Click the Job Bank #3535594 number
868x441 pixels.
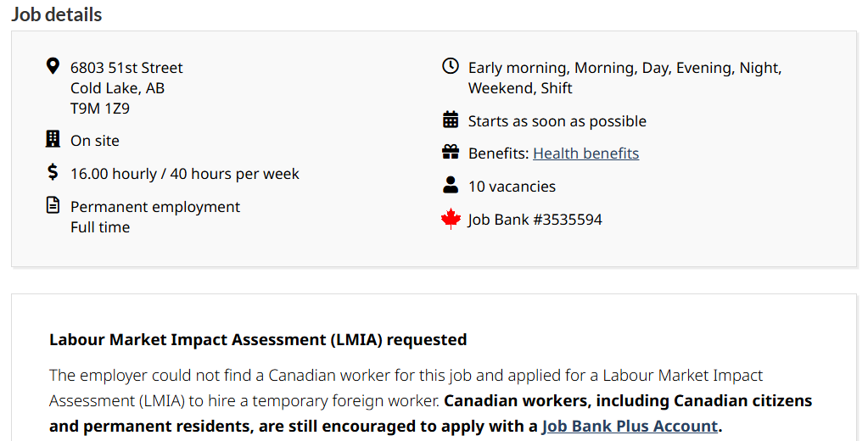click(x=535, y=220)
